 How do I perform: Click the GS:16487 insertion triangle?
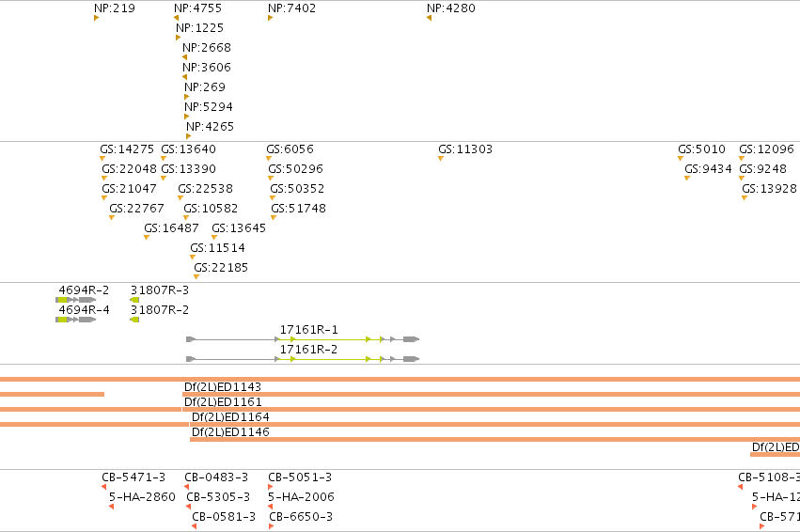tap(147, 238)
